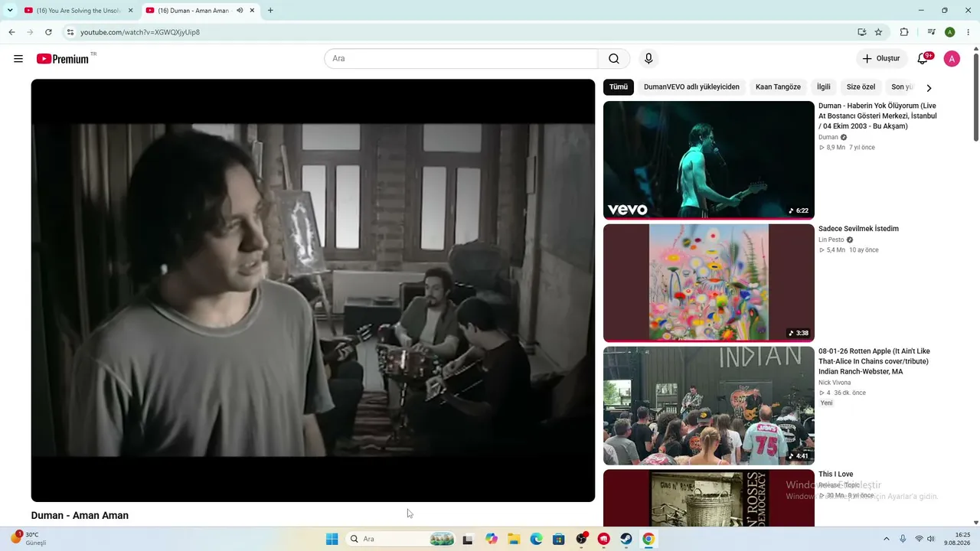The height and width of the screenshot is (551, 980).
Task: Click the Windows taskbar search box
Action: pyautogui.click(x=400, y=539)
